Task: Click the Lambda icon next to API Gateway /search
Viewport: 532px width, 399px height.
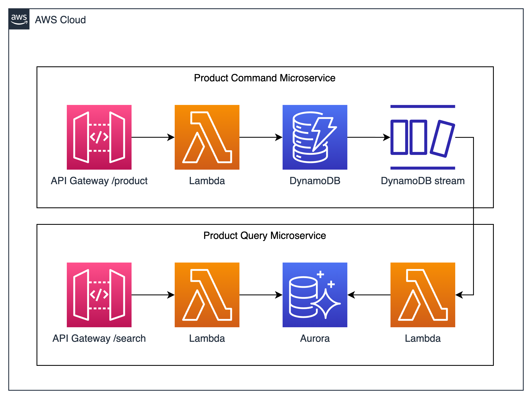Action: [207, 295]
